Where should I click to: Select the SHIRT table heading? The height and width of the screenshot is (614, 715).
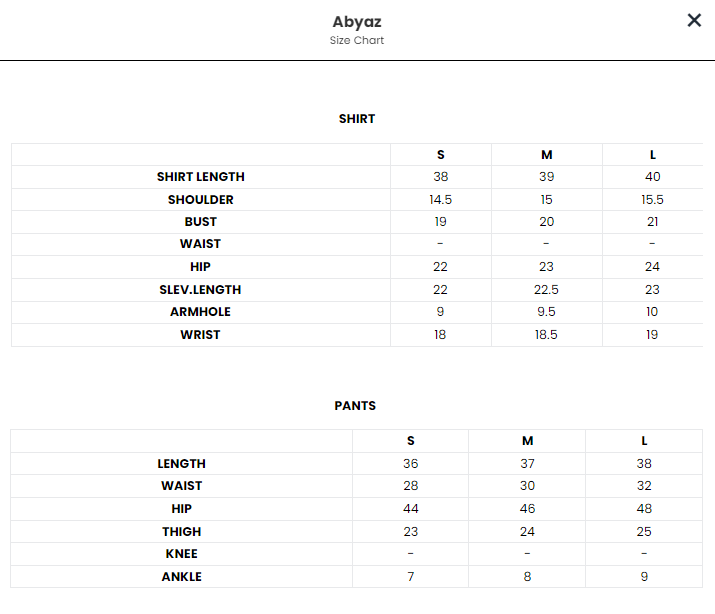pos(357,119)
